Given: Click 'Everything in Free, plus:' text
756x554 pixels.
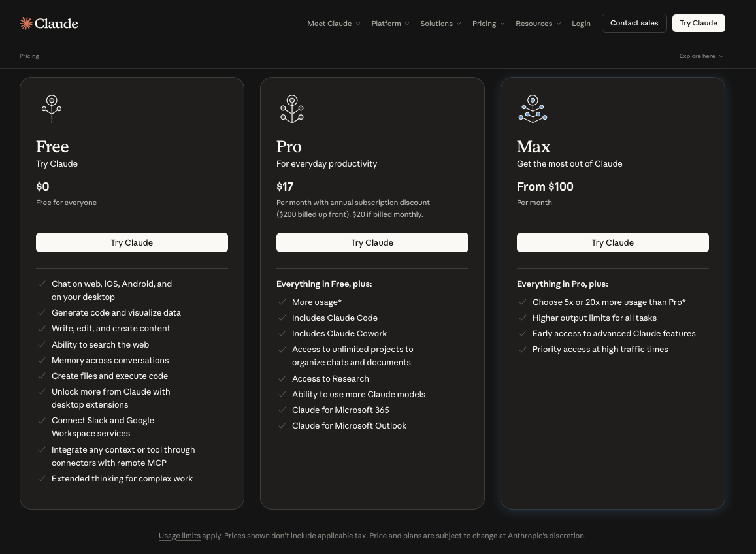Looking at the screenshot, I should pos(324,284).
